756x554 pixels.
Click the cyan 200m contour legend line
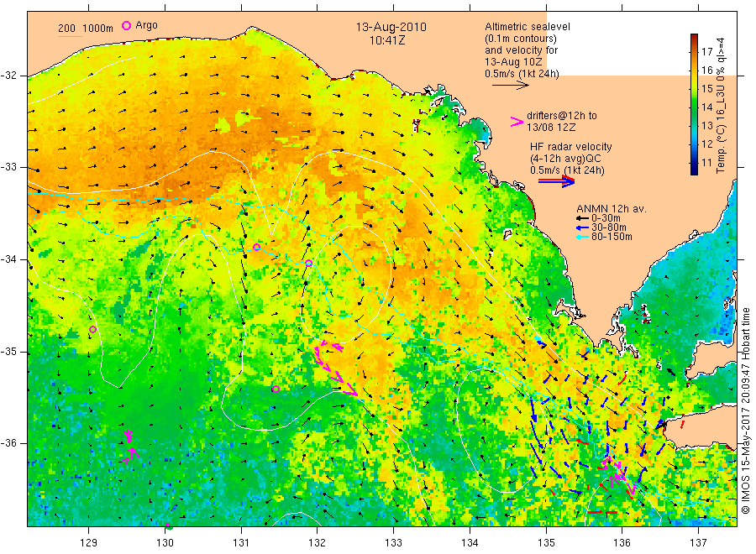click(70, 36)
